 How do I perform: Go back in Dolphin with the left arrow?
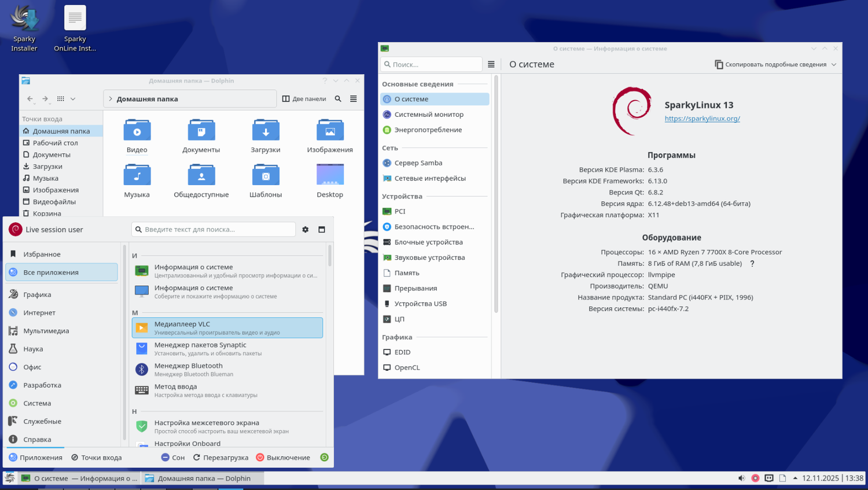click(30, 99)
